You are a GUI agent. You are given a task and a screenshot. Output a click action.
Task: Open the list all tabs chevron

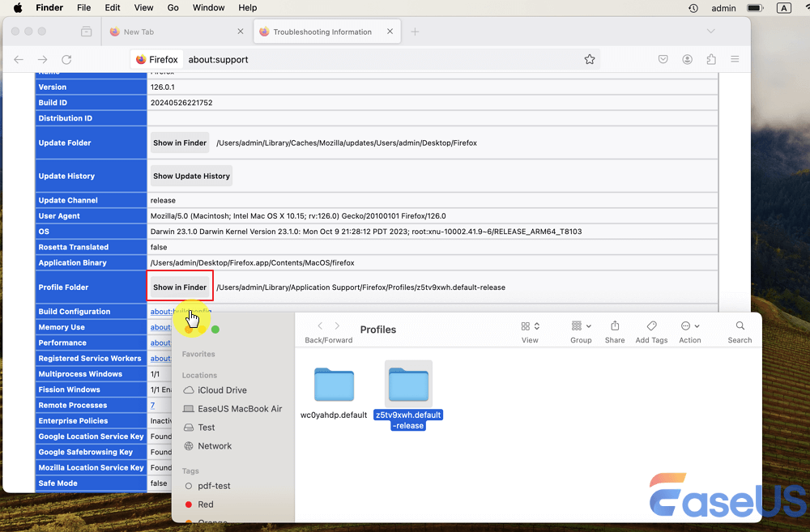pos(711,32)
